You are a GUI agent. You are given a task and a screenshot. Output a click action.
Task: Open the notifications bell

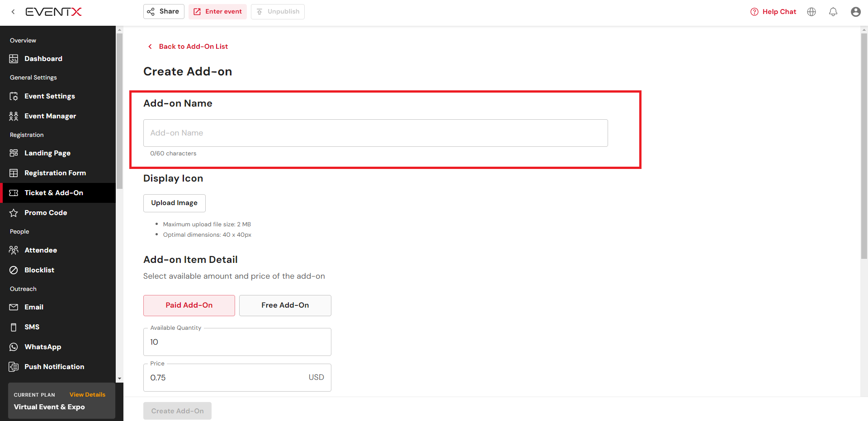pos(833,12)
